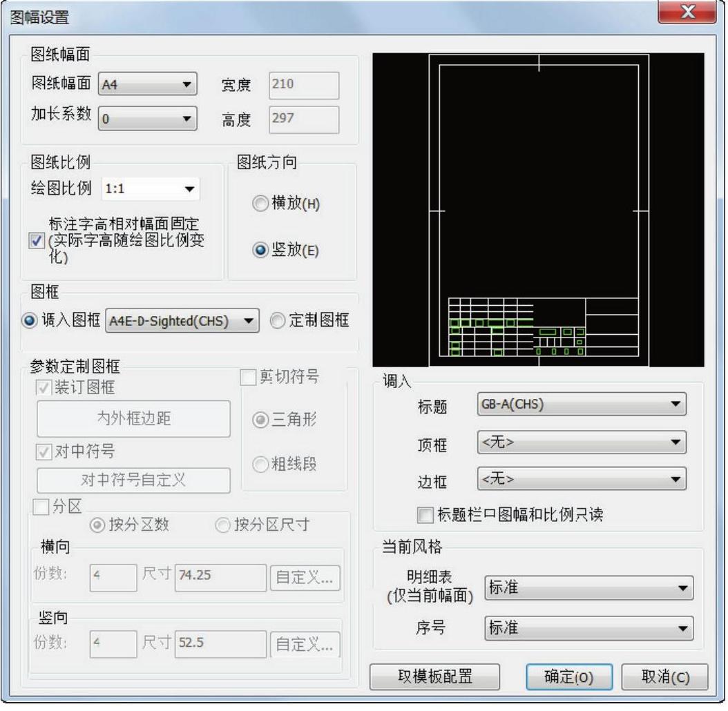Open the 顶框 dropdown
The image size is (728, 711).
point(582,442)
